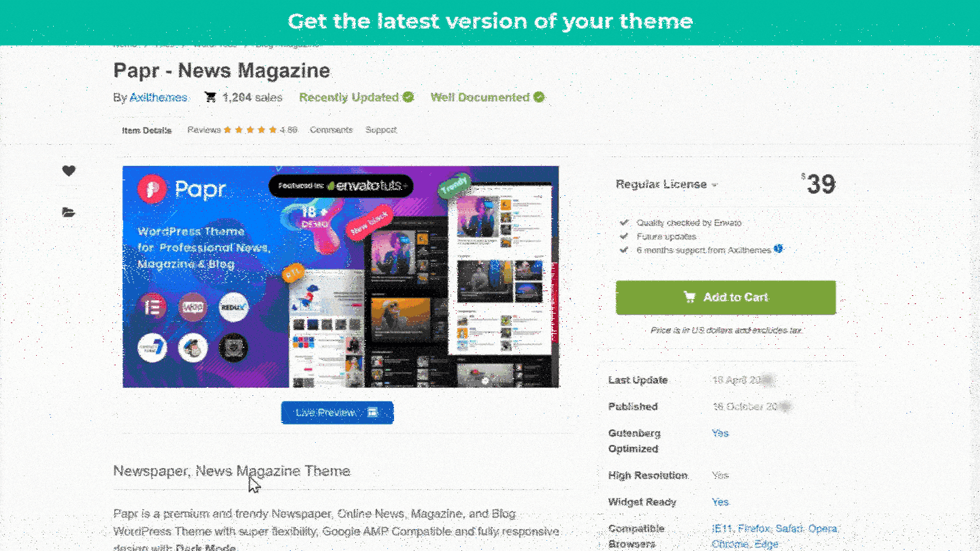The width and height of the screenshot is (980, 551).
Task: Click the shopping cart sales icon
Action: 210,97
